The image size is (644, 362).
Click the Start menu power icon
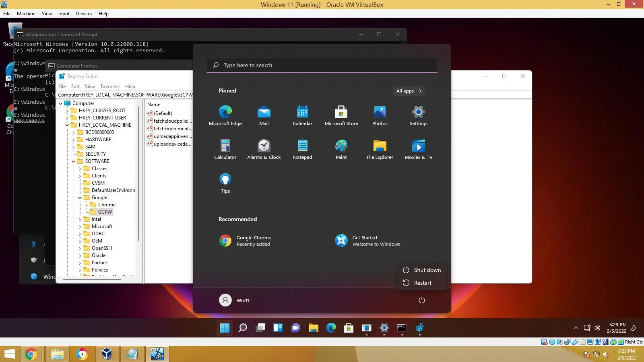tap(422, 300)
